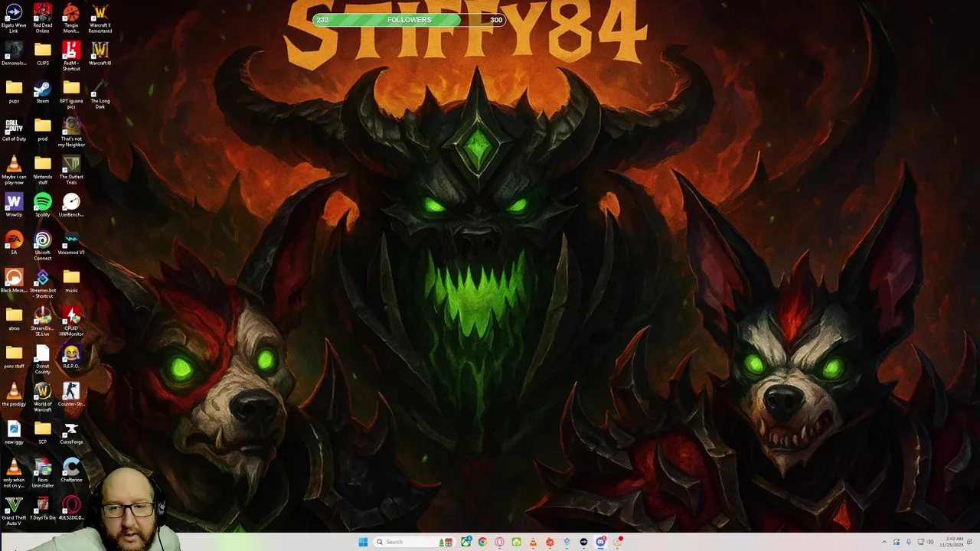Open the UserBenchmark icon
Screen dimensions: 980x551
[x=71, y=205]
